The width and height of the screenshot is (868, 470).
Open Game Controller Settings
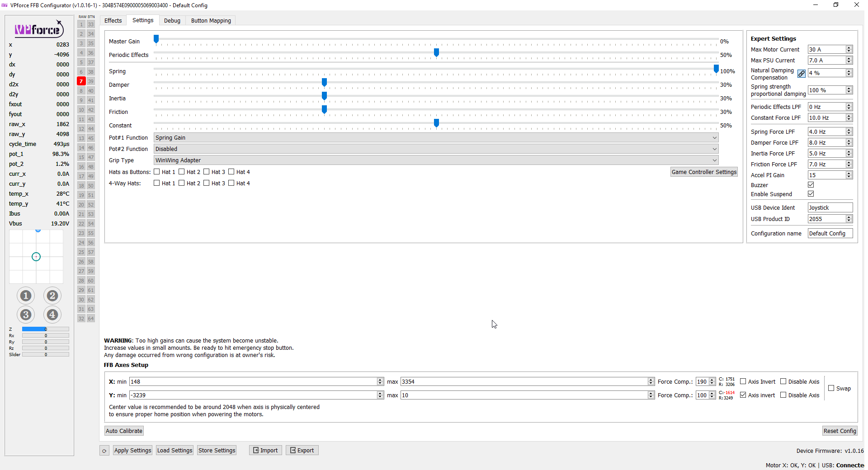[704, 172]
